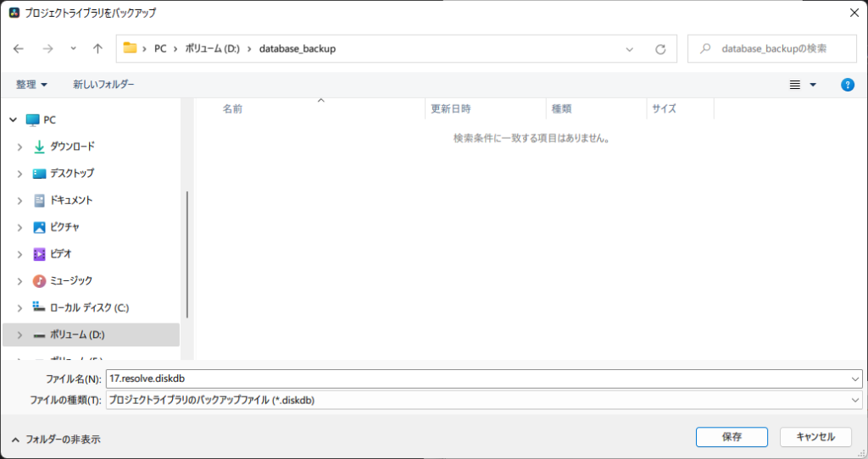Open ビデオ in the sidebar
The image size is (868, 459).
[61, 254]
